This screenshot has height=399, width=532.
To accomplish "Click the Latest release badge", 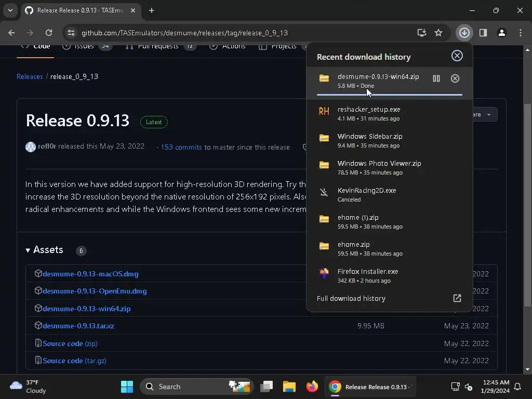I will point(154,122).
